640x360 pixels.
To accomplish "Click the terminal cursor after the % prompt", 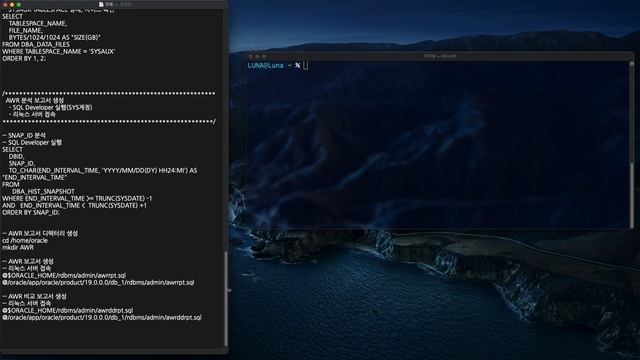I will point(306,65).
